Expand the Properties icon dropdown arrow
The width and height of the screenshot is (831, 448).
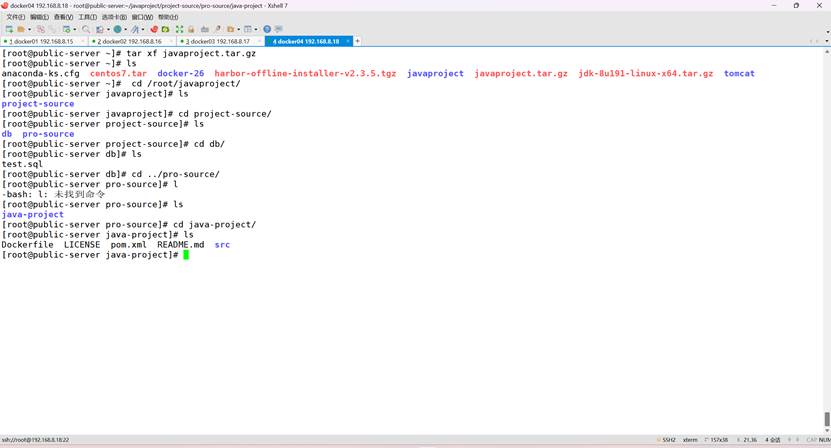75,29
